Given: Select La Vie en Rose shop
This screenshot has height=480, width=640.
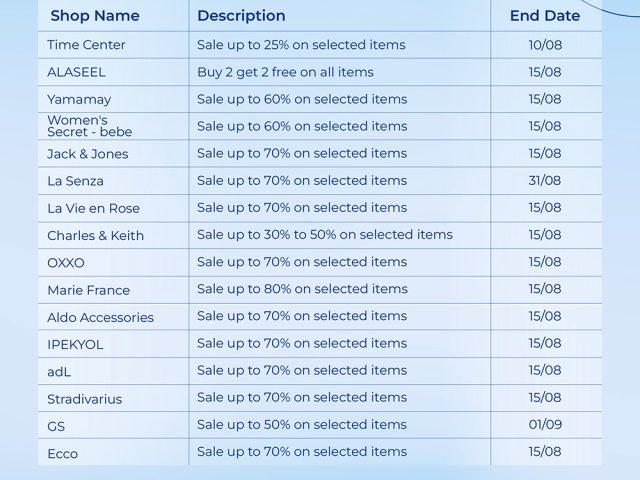Looking at the screenshot, I should (93, 208).
